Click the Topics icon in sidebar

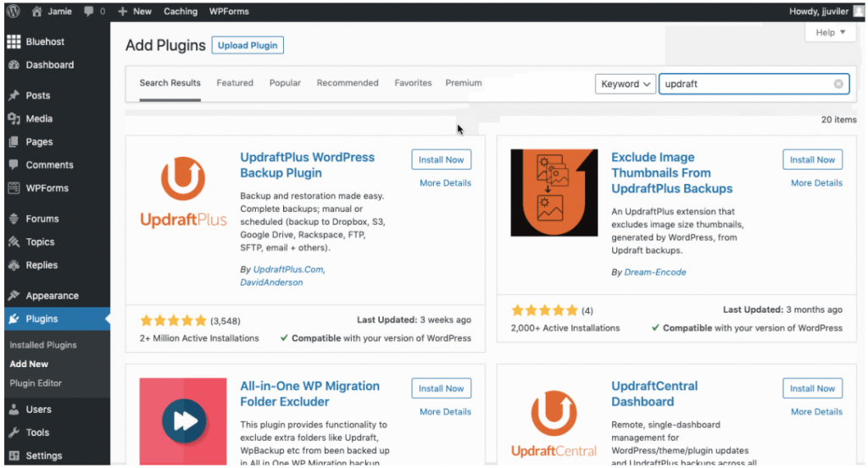pyautogui.click(x=14, y=242)
